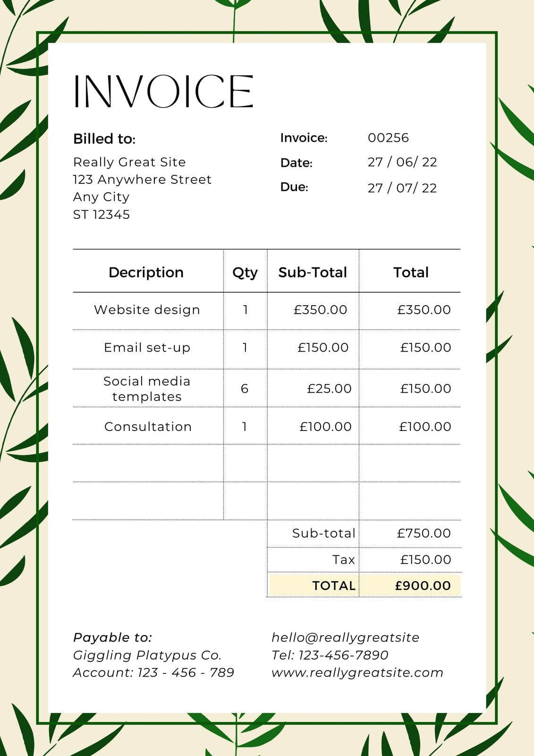Select the Social media templates quantity 6
534x756 pixels.
coord(245,389)
